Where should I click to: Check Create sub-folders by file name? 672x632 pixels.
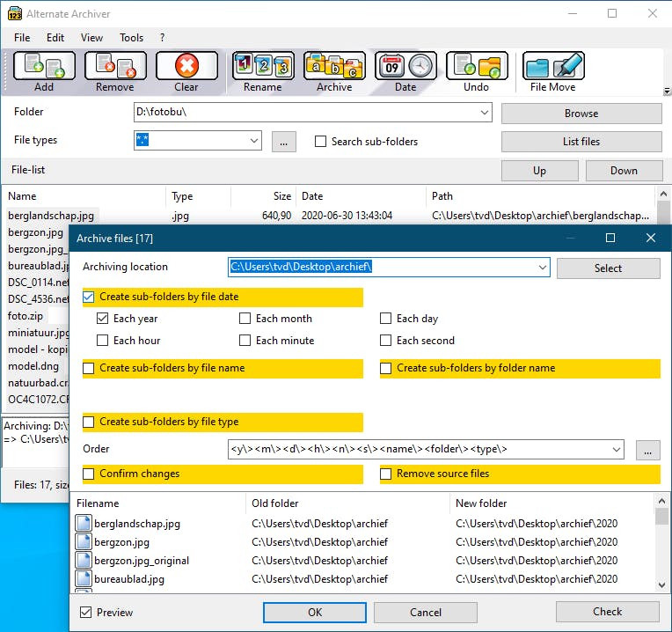point(89,368)
